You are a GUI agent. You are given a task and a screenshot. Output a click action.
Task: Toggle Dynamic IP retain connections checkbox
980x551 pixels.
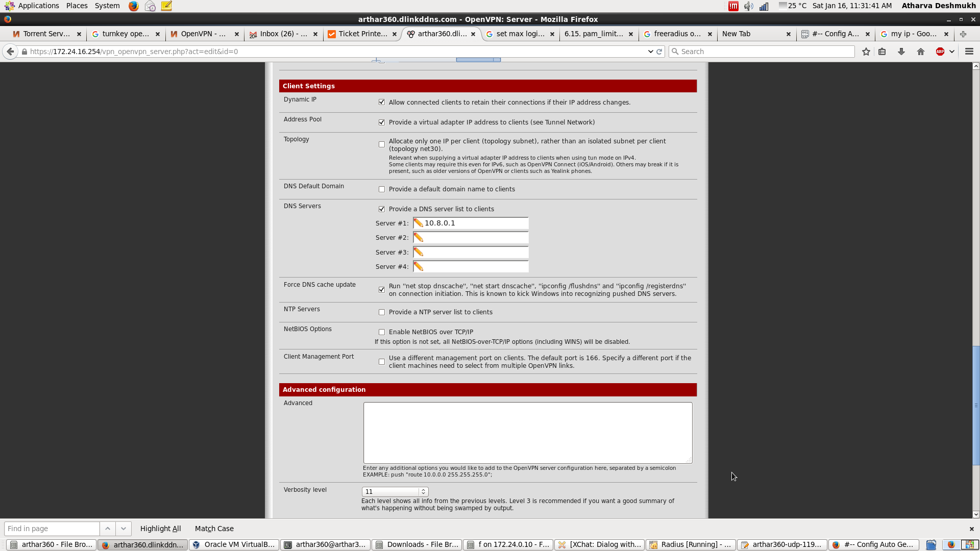(x=382, y=103)
